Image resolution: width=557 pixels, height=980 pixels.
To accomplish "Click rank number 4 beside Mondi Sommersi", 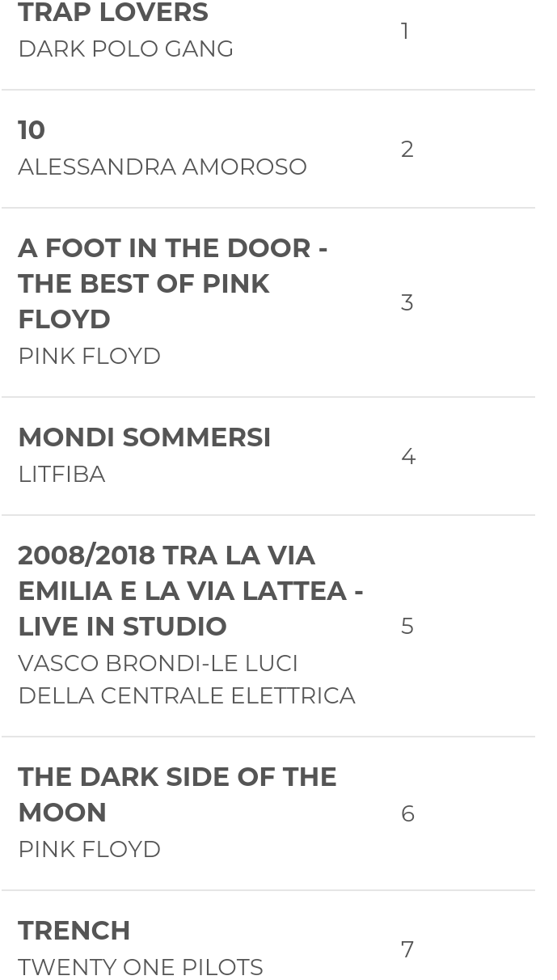I will (408, 456).
